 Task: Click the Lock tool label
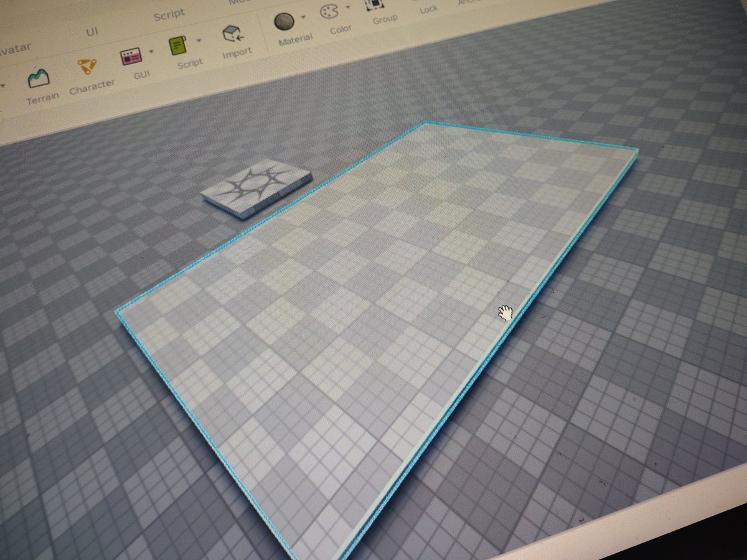[428, 9]
